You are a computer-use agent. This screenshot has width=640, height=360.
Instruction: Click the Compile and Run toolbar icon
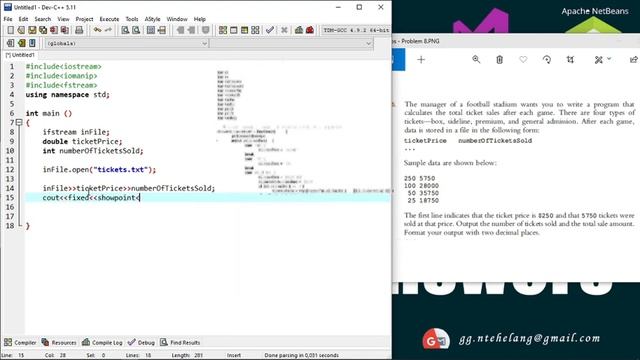(x=244, y=30)
